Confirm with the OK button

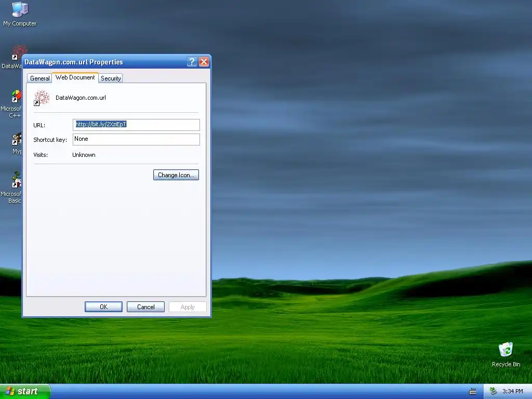pyautogui.click(x=103, y=307)
